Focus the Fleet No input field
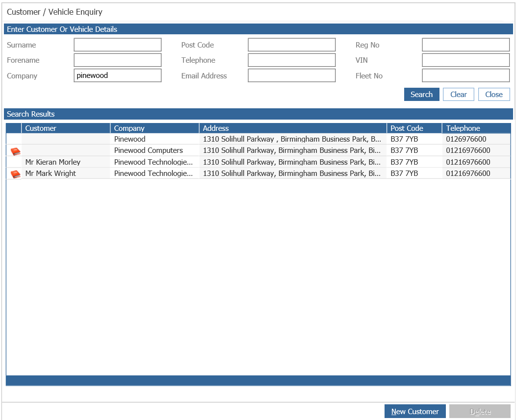This screenshot has height=420, width=516. (x=465, y=75)
